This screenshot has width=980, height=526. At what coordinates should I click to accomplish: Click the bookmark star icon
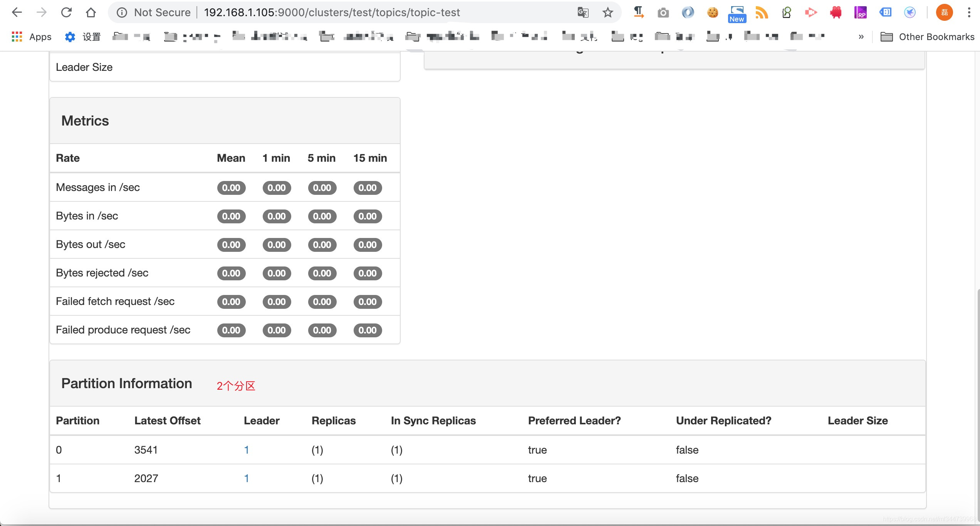(x=607, y=12)
